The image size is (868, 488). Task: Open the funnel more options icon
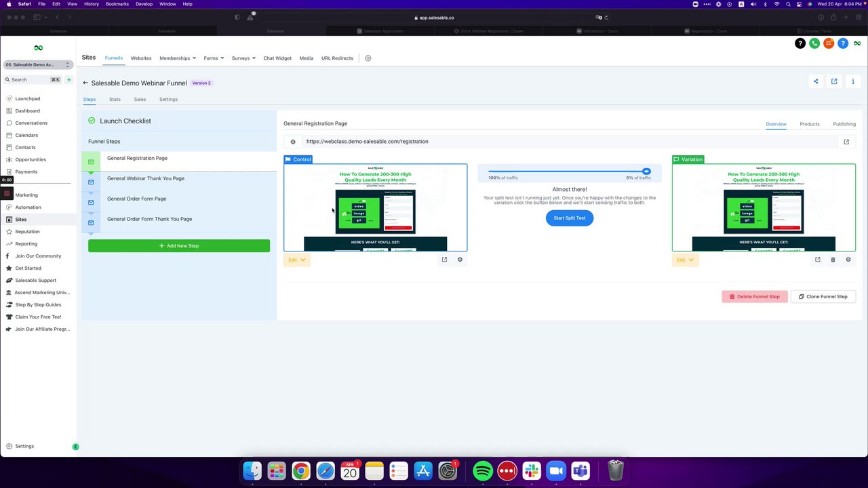[x=853, y=81]
